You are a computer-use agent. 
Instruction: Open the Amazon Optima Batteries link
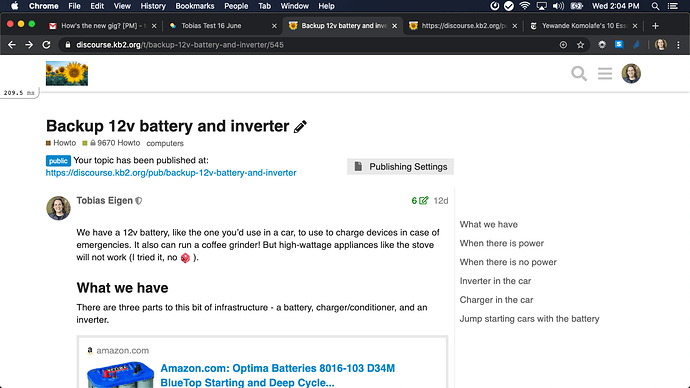[278, 375]
